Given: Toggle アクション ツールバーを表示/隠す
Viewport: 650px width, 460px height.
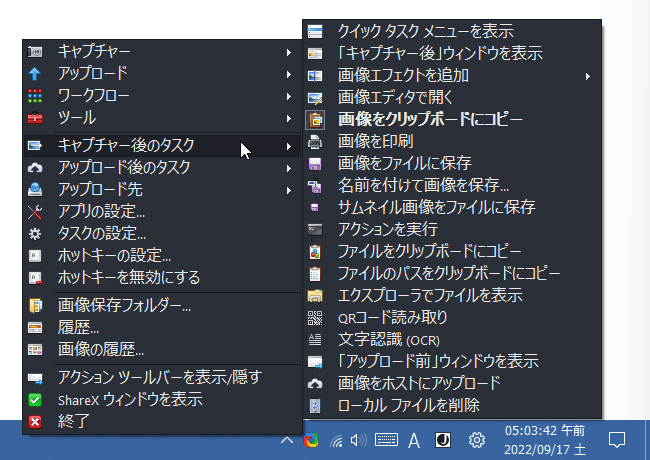Looking at the screenshot, I should [x=162, y=378].
